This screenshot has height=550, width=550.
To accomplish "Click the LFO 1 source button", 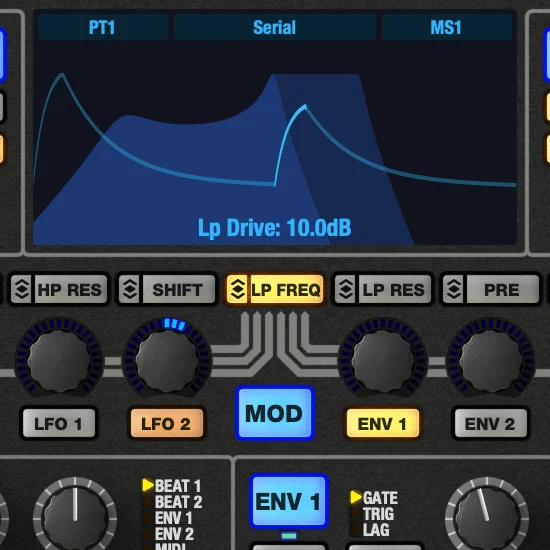I will tap(59, 423).
